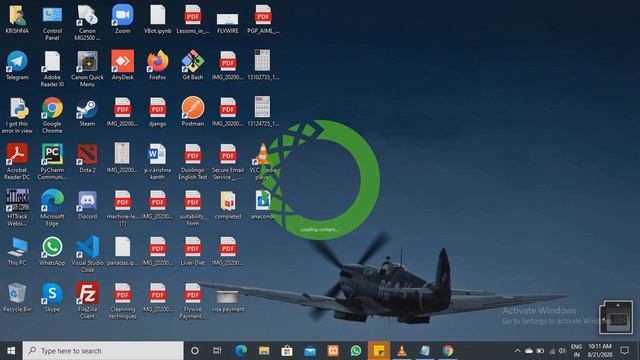Open the Skype desktop shortcut
This screenshot has width=640, height=360.
coord(52,298)
